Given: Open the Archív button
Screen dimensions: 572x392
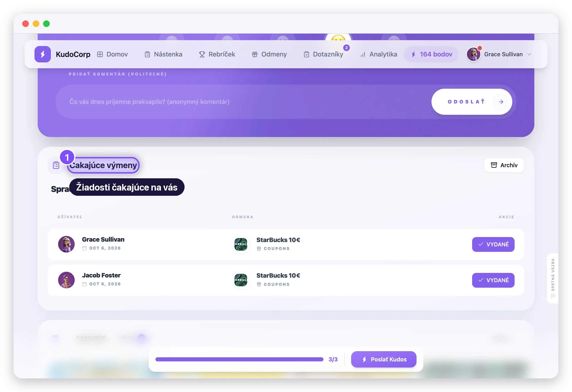Looking at the screenshot, I should (504, 165).
